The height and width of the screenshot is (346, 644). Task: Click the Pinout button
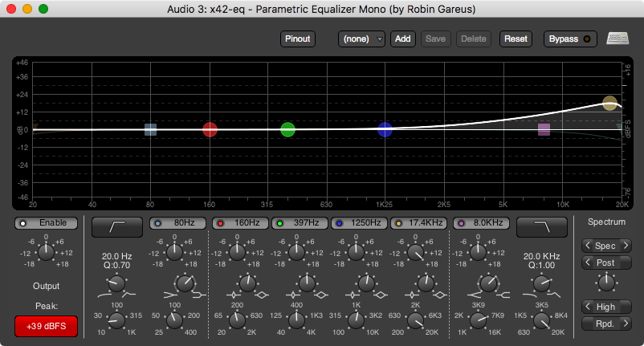(298, 39)
